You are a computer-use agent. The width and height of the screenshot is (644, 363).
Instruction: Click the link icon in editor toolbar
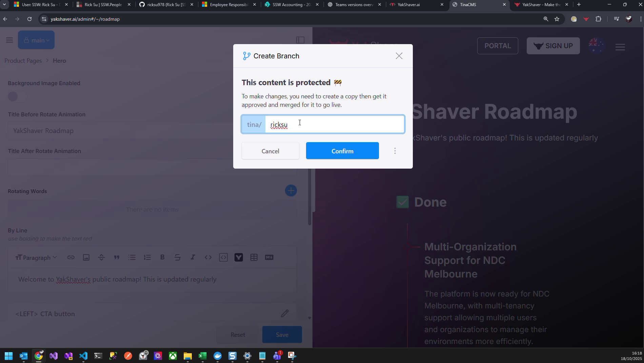pyautogui.click(x=71, y=257)
